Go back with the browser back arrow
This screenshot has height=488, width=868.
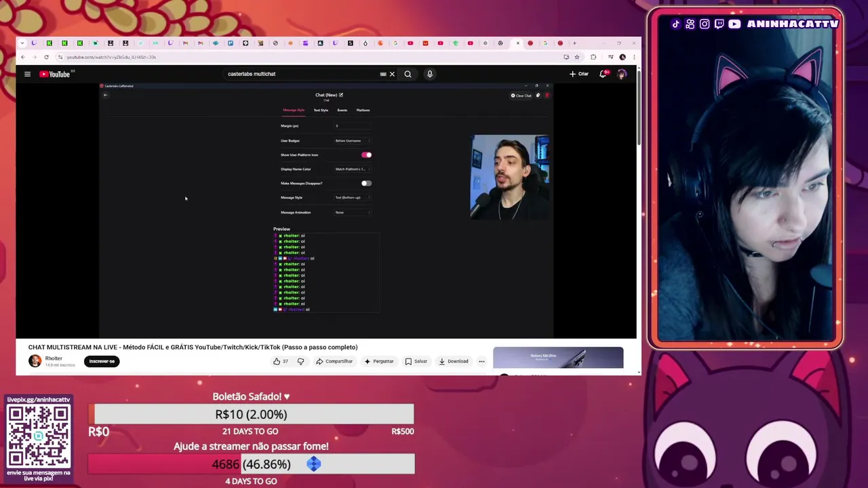point(23,57)
